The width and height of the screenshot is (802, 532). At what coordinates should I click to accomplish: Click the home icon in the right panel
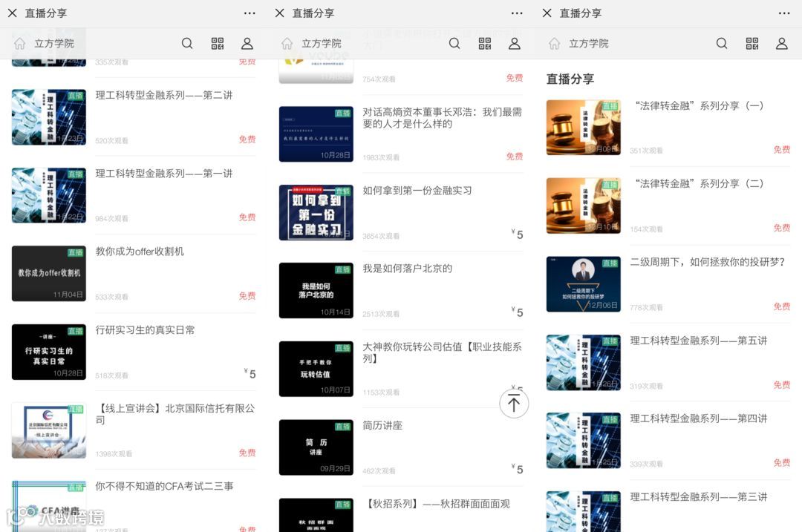click(x=555, y=44)
